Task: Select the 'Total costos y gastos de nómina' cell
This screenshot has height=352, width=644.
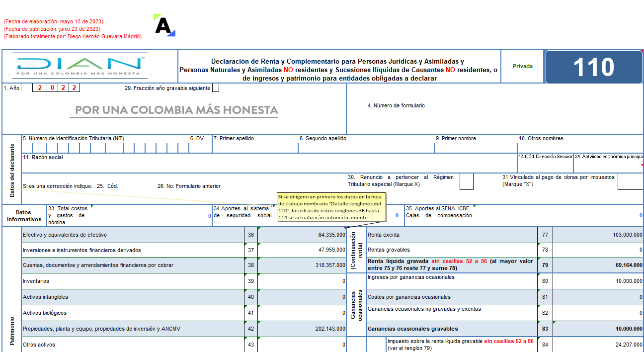Action: (130, 216)
